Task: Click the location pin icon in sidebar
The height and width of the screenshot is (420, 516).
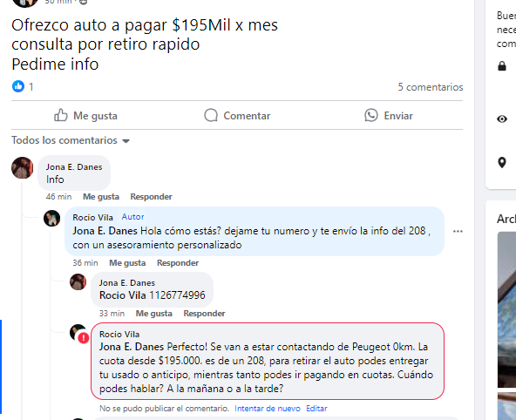Action: (x=502, y=162)
